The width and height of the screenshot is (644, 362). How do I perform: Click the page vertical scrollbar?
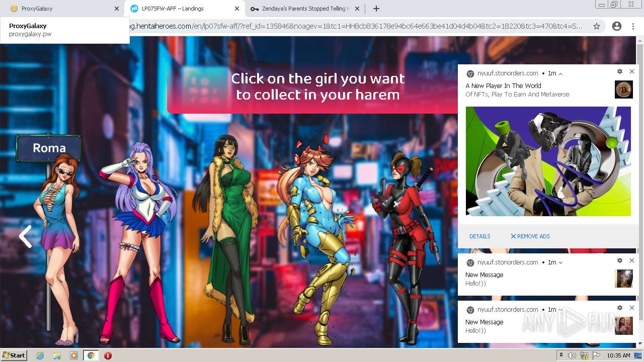click(x=640, y=181)
